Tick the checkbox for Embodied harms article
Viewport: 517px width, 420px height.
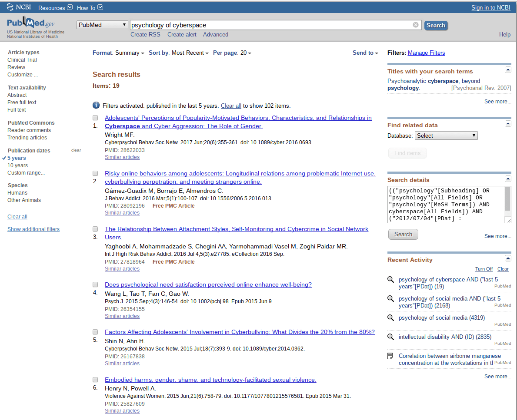(95, 380)
